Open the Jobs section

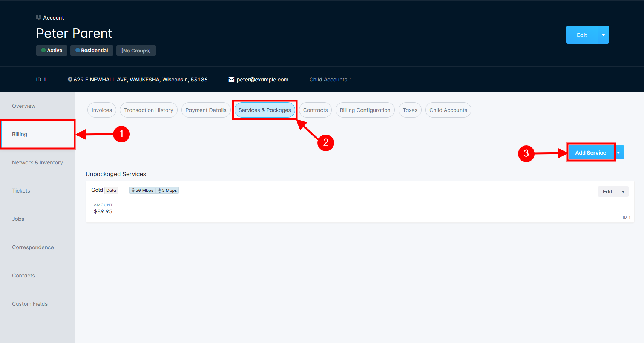tap(37, 219)
